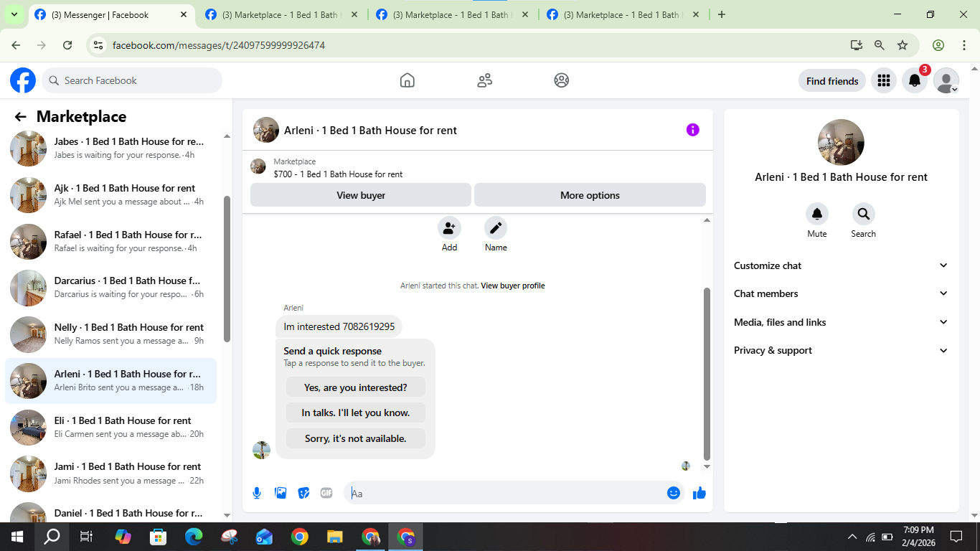Open Jami conversation in list

pos(111,474)
